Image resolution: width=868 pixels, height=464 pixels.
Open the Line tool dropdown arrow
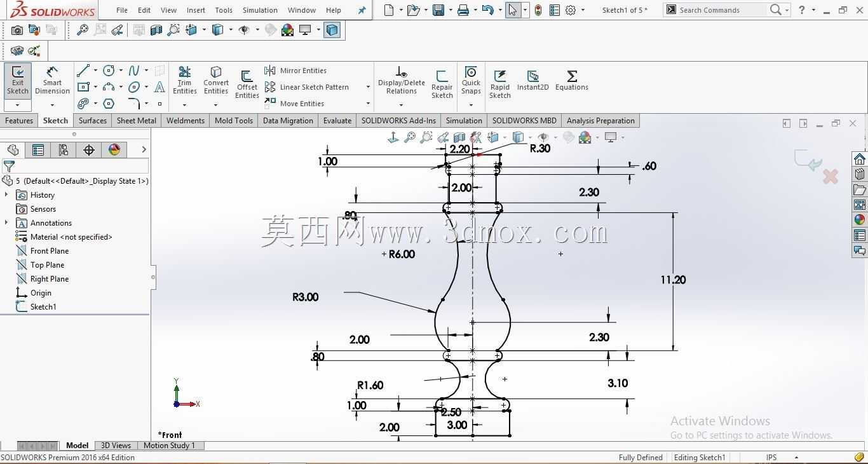(95, 71)
